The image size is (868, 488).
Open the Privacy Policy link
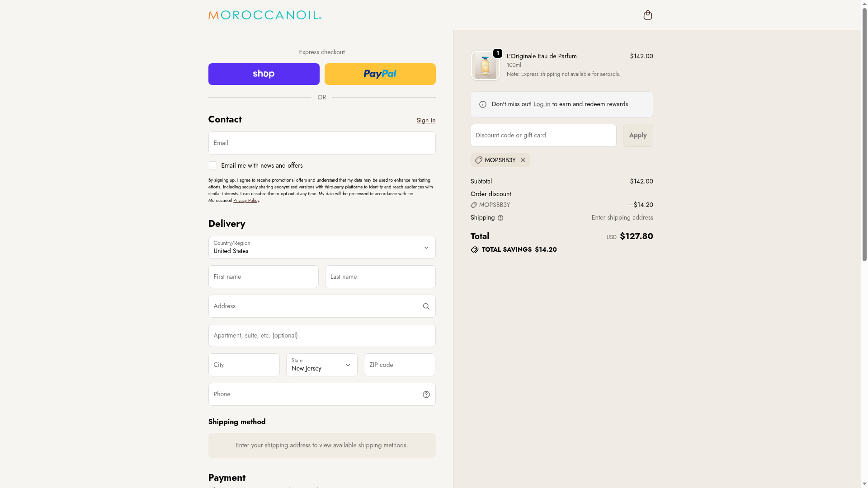click(x=246, y=201)
